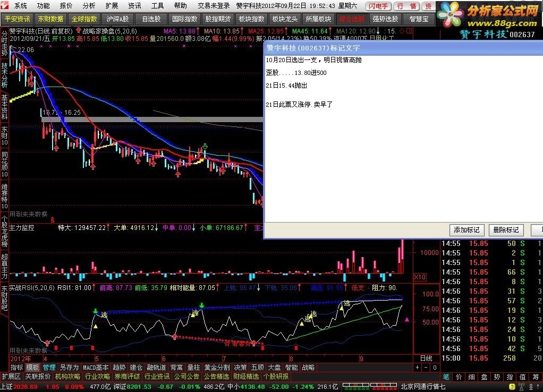
Task: Click the plus zoom button below the chart
Action: click(x=417, y=368)
